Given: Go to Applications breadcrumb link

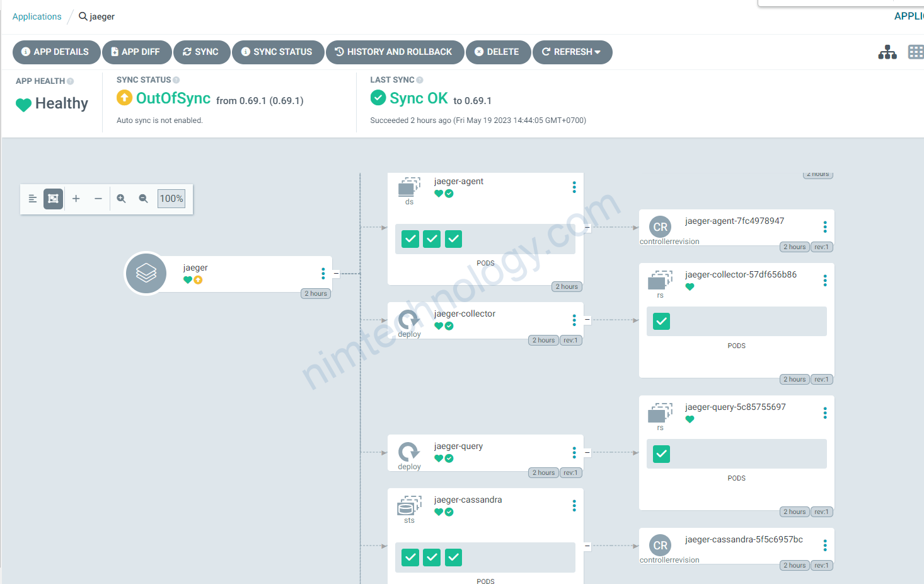Looking at the screenshot, I should (x=37, y=16).
